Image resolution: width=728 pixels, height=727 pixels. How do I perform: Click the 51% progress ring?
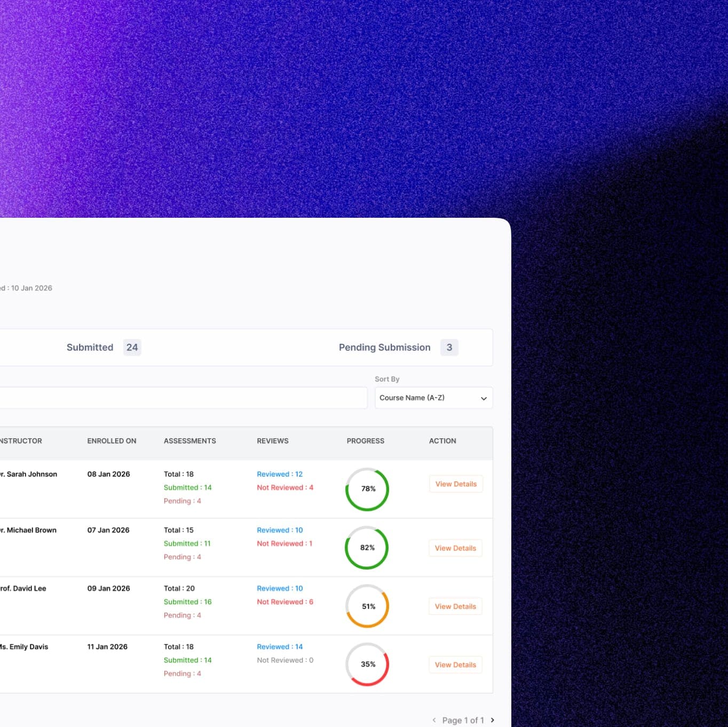coord(367,606)
